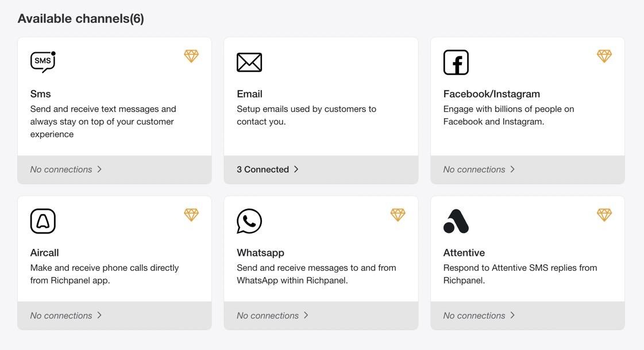Click the Attentive card description text

[520, 274]
